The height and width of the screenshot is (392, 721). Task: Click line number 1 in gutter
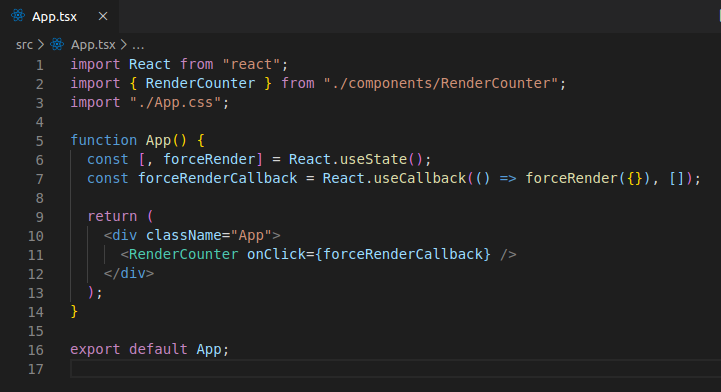coord(40,65)
